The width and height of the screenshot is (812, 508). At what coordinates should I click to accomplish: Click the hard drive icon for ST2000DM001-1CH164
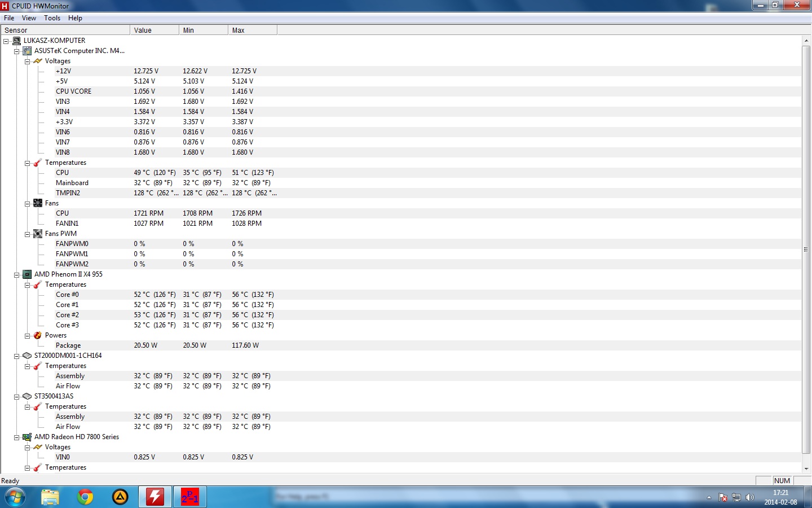point(27,356)
